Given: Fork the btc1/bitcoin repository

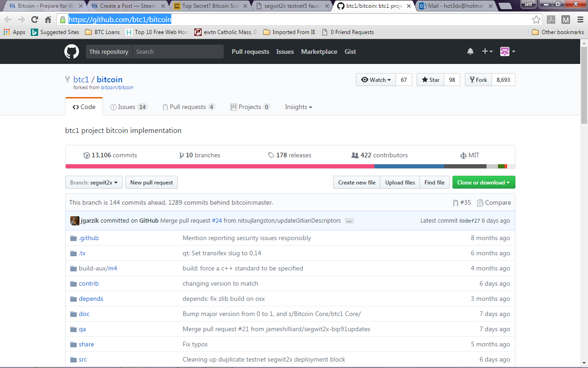Looking at the screenshot, I should click(478, 80).
